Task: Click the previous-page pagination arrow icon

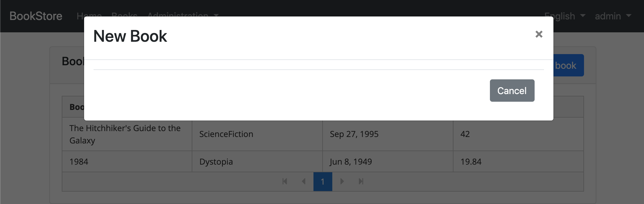Action: click(x=303, y=181)
